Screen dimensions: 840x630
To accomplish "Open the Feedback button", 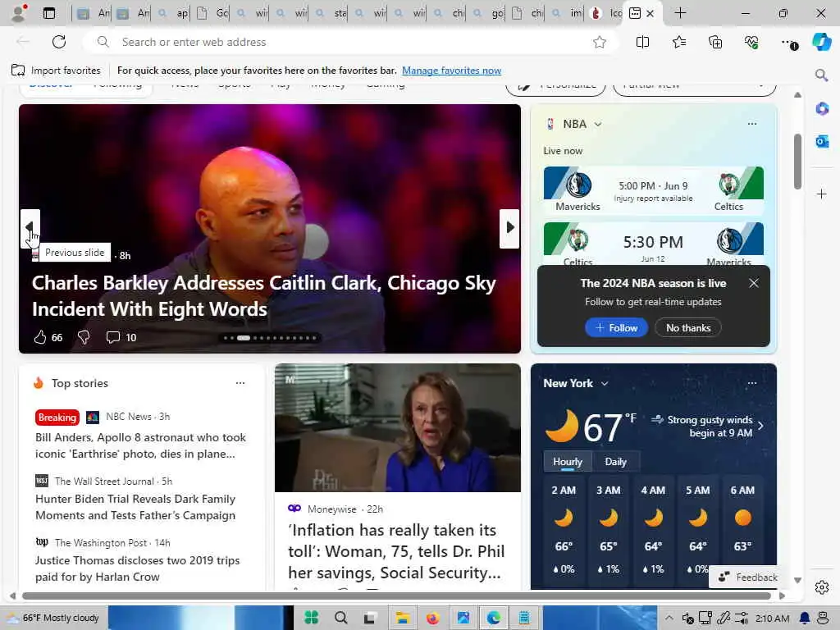I will [x=748, y=577].
